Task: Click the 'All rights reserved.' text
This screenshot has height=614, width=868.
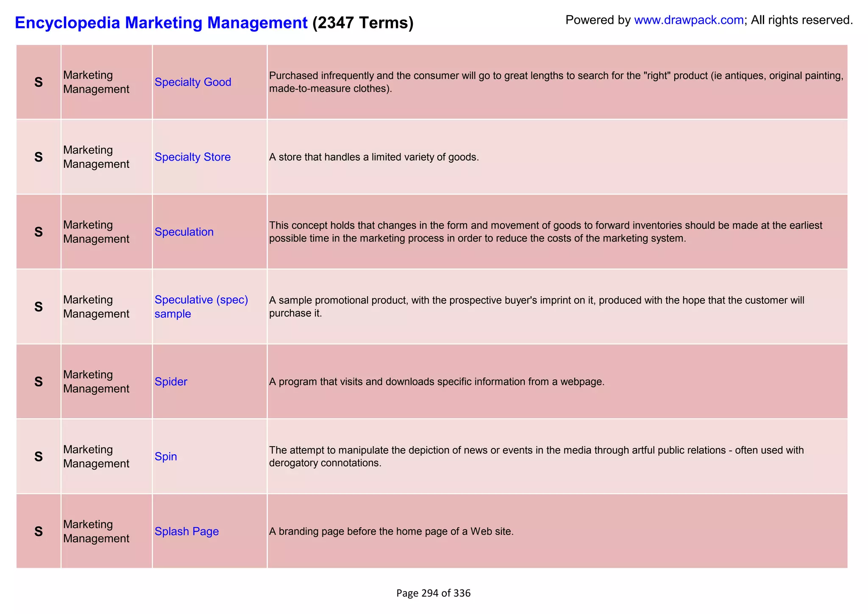Action: [802, 20]
